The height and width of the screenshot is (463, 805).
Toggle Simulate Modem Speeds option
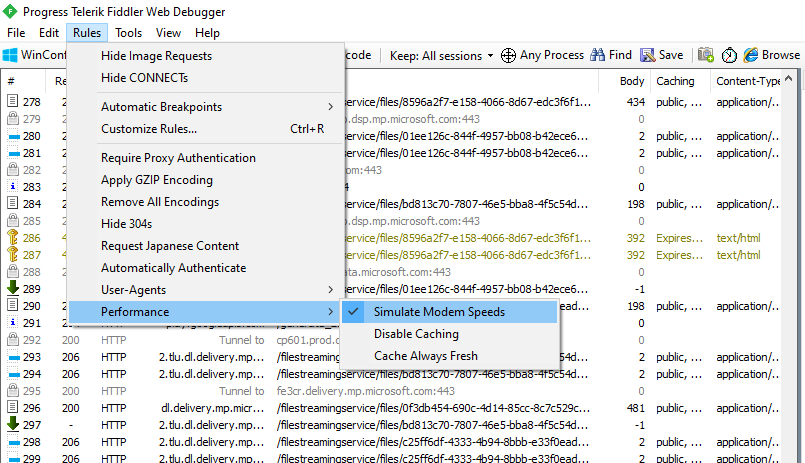click(449, 312)
